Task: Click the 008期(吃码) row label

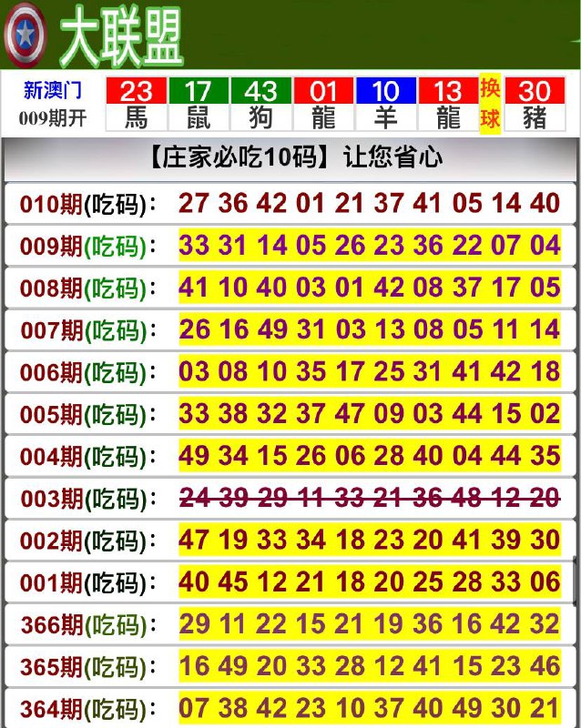Action: point(88,288)
